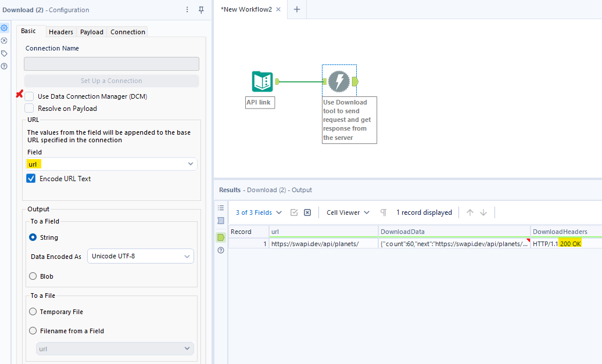This screenshot has height=364, width=602.
Task: Open the Configuration panel three-dot menu
Action: (x=187, y=10)
